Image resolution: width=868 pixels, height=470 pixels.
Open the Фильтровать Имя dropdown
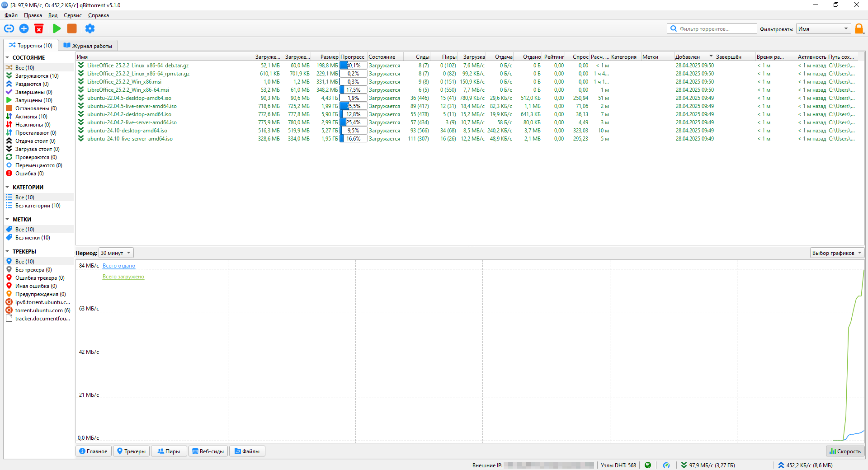[x=823, y=29]
